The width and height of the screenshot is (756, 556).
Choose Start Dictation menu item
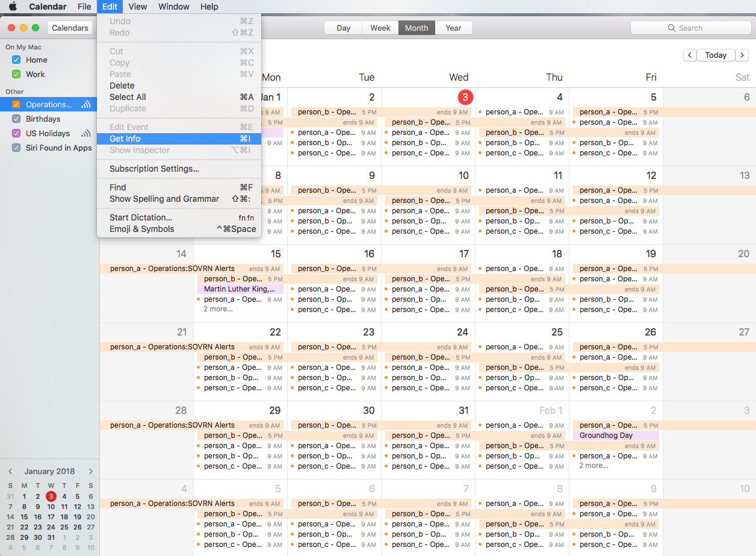pos(179,217)
